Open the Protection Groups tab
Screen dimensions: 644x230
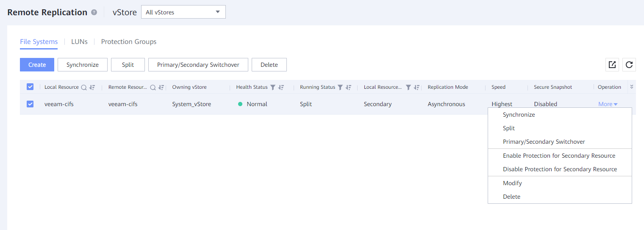pos(129,41)
